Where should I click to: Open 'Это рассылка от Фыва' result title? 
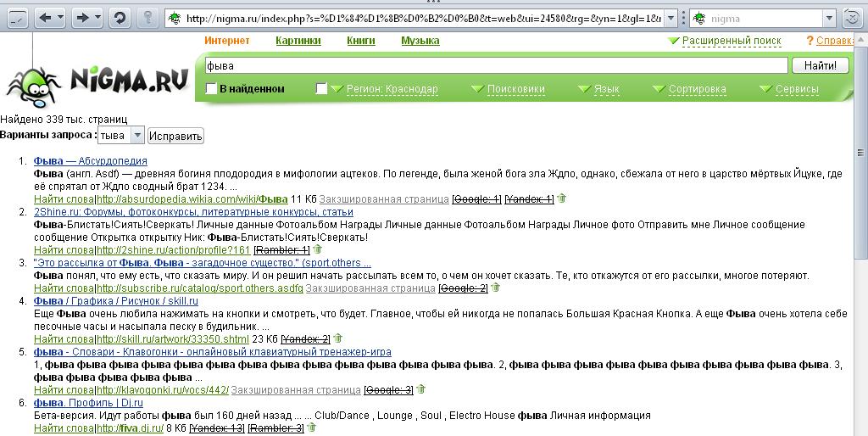coord(202,263)
